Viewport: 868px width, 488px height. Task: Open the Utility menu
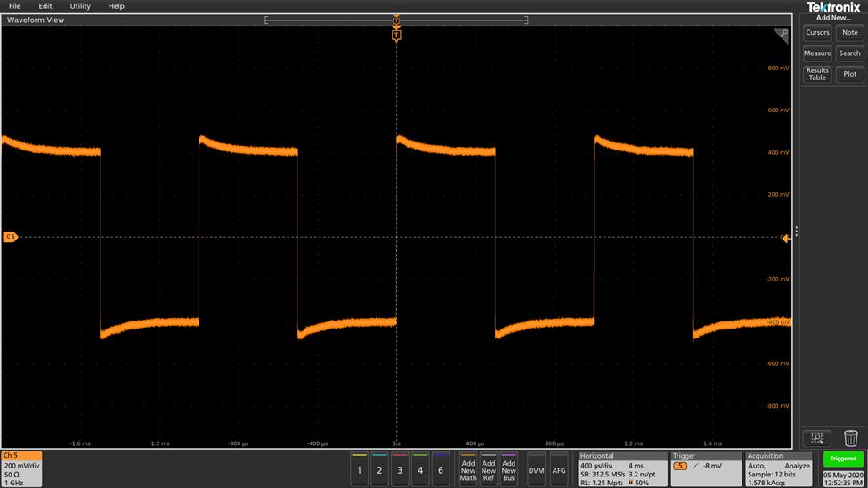(80, 6)
